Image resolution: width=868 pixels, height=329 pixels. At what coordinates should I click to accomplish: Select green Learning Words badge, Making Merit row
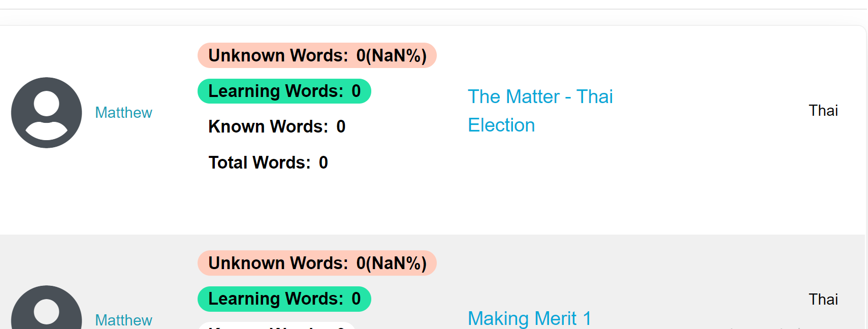[x=284, y=299]
